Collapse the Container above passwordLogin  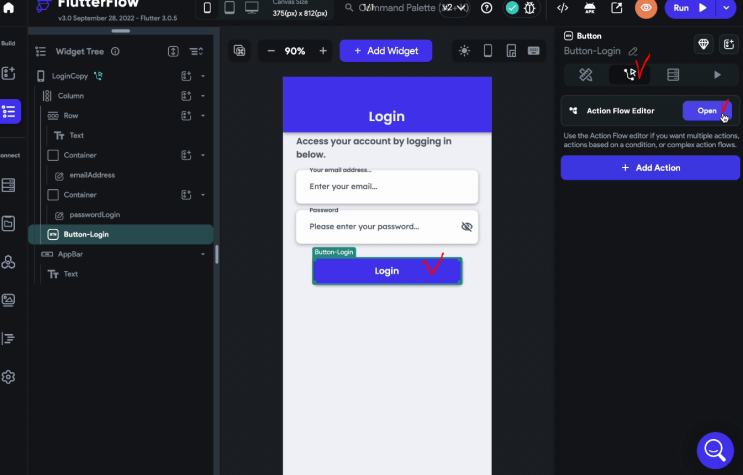(x=203, y=195)
